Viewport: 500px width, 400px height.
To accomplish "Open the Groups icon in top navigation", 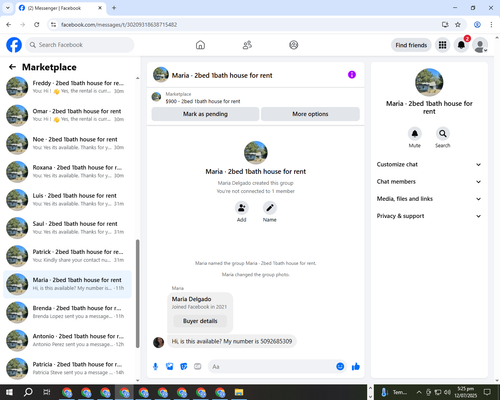I will (x=294, y=45).
